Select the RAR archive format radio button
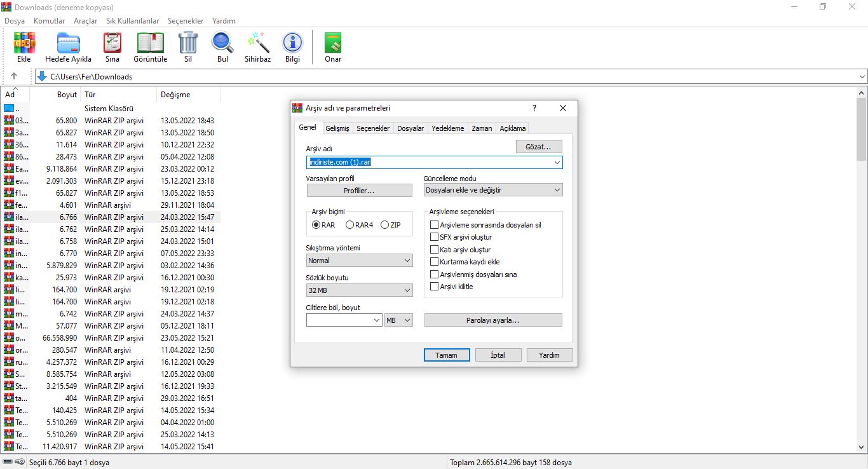 [316, 225]
